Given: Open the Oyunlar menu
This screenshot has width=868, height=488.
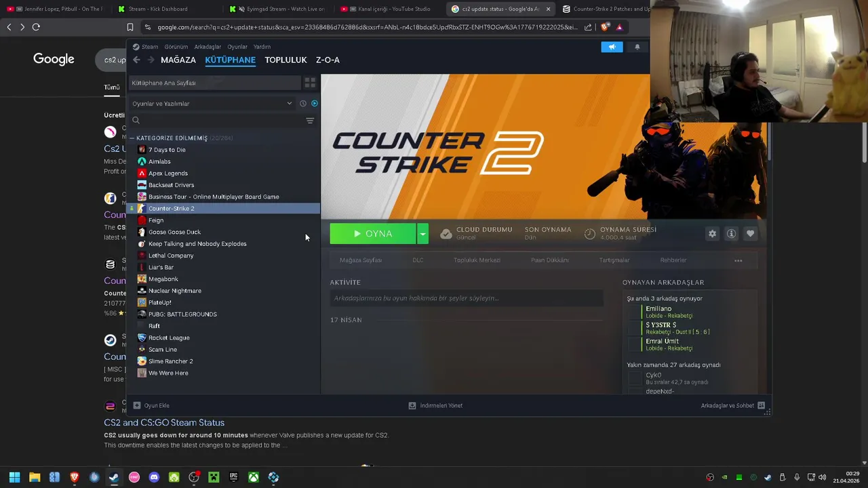Looking at the screenshot, I should click(237, 47).
